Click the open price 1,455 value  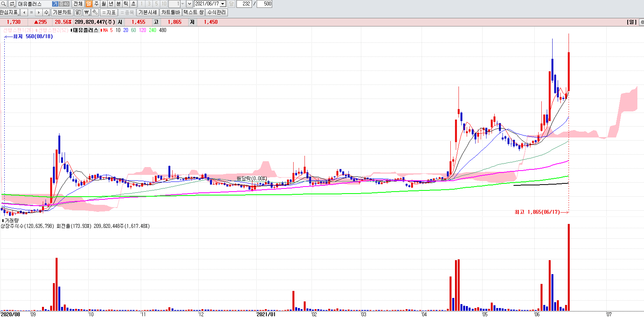[x=138, y=22]
